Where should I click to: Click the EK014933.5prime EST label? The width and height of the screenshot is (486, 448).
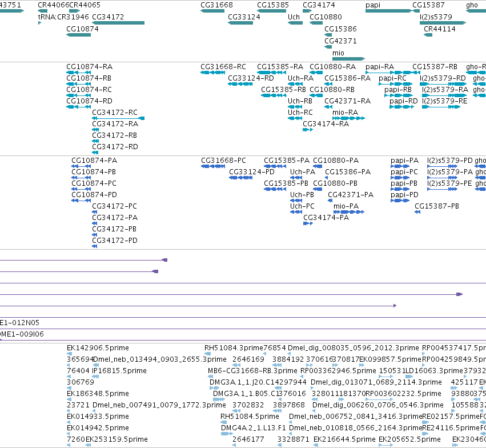tap(98, 417)
